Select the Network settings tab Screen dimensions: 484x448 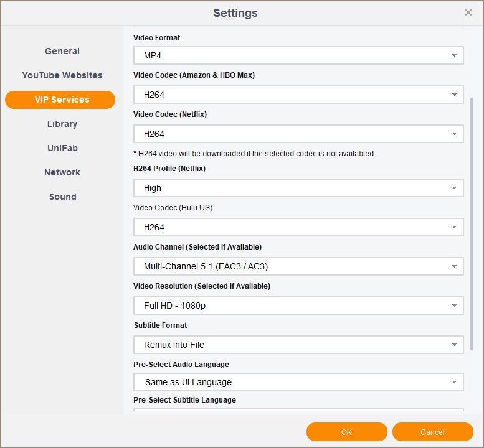click(62, 172)
